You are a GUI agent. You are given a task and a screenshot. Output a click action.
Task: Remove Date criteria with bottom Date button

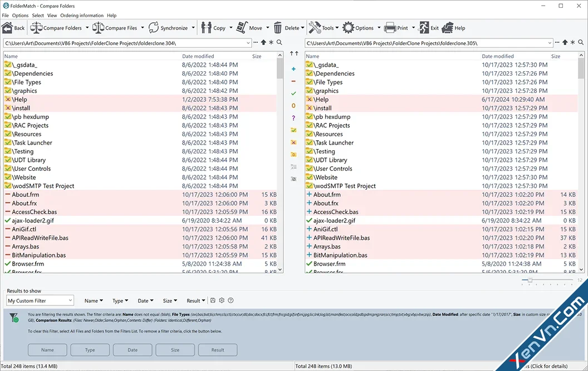point(133,350)
